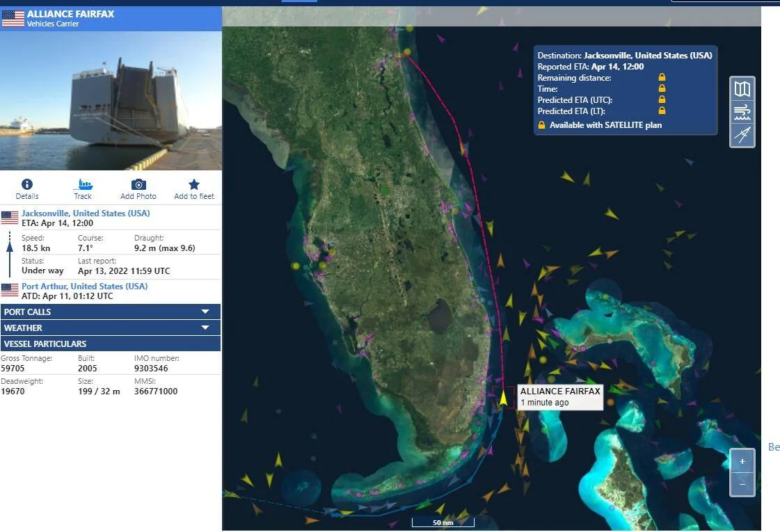The height and width of the screenshot is (532, 780).
Task: Click the yellow ALLIANCE FAIRFAX ship marker
Action: point(503,398)
